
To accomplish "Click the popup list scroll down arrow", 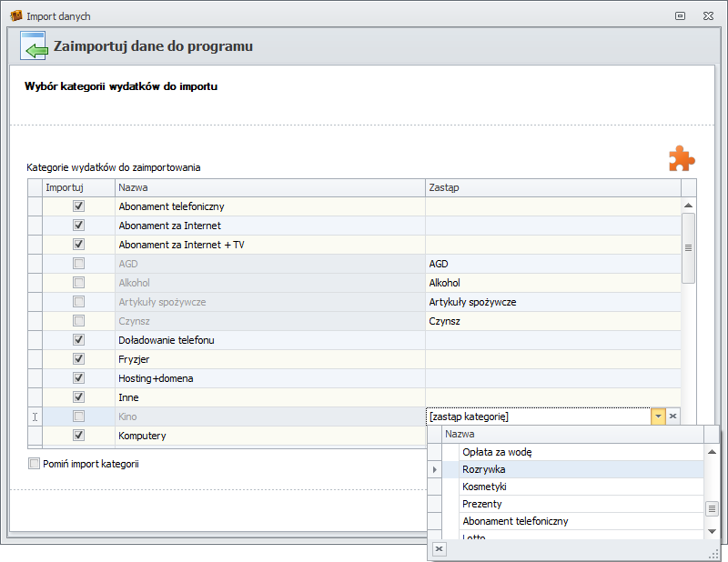I will coord(713,531).
